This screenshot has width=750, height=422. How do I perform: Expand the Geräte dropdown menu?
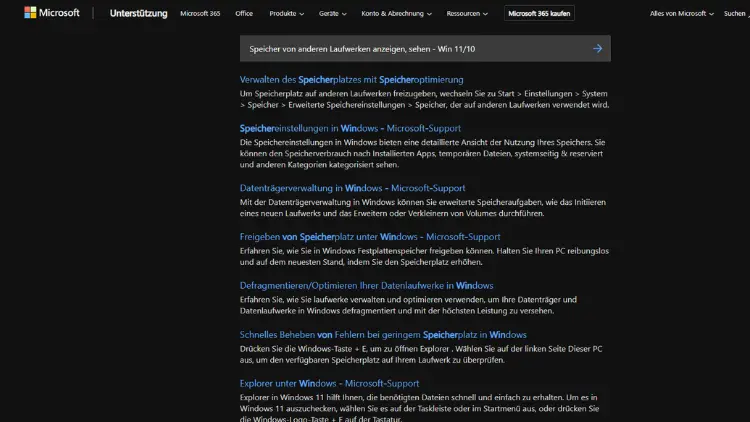point(331,14)
